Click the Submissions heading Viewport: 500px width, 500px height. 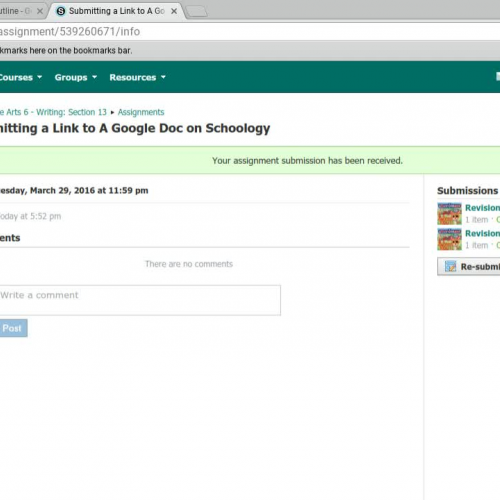point(467,191)
